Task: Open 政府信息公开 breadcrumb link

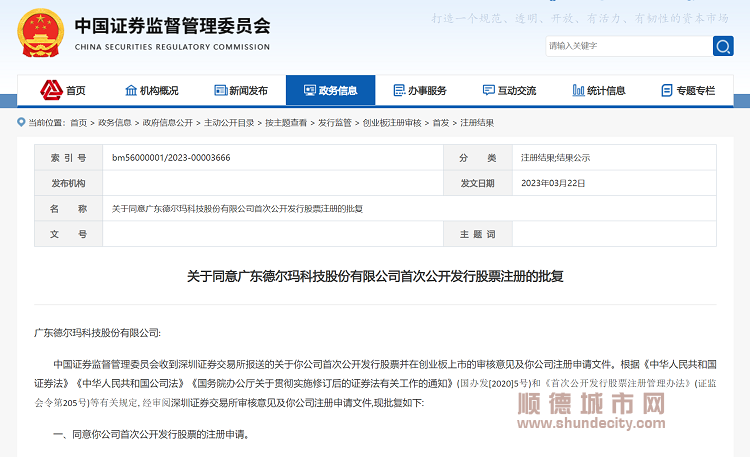Action: pos(167,123)
